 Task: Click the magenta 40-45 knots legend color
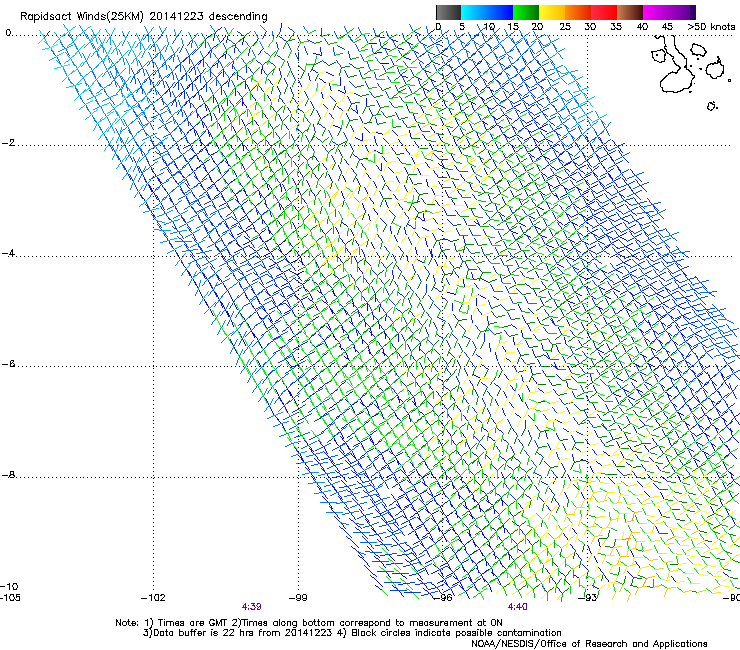[x=655, y=12]
